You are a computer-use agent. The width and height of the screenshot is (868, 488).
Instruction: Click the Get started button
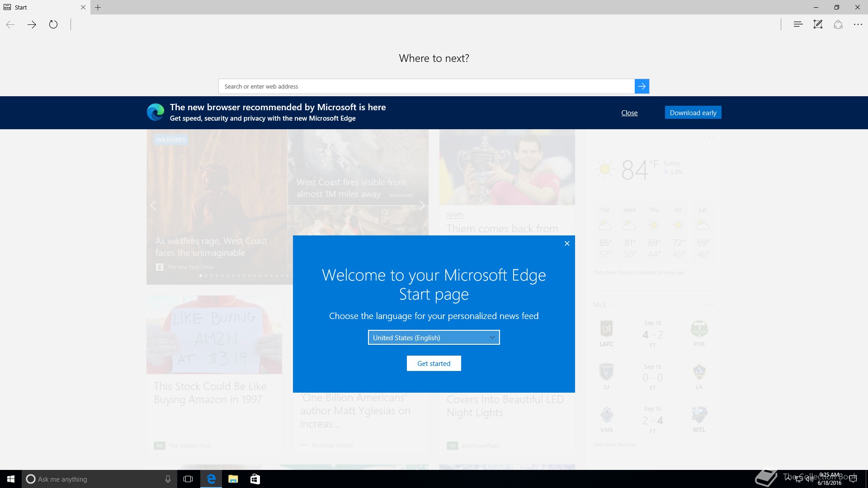(434, 363)
